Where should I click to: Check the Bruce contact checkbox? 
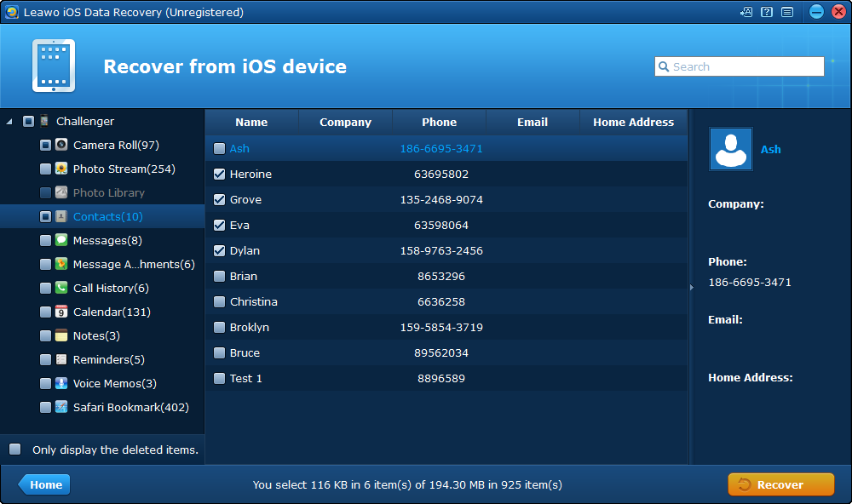(220, 353)
